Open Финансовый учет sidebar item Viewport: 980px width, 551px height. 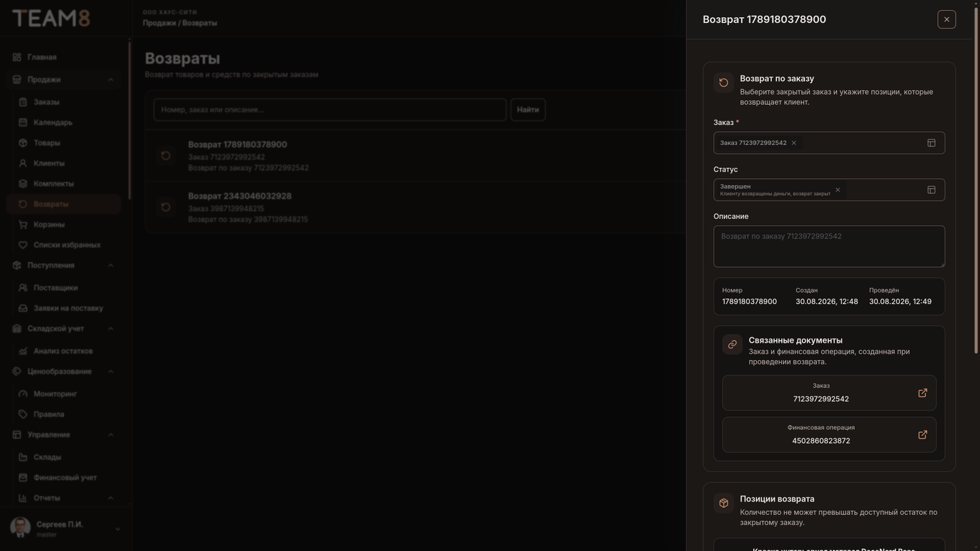pyautogui.click(x=63, y=478)
